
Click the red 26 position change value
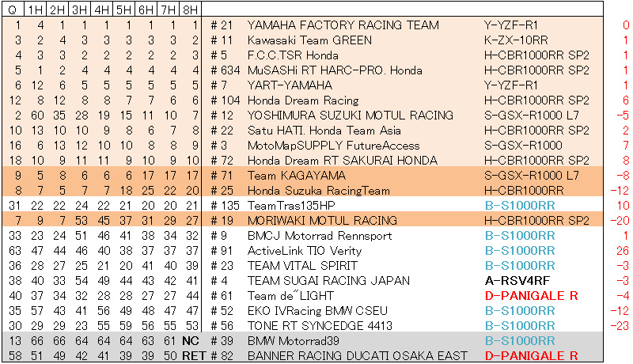623,251
